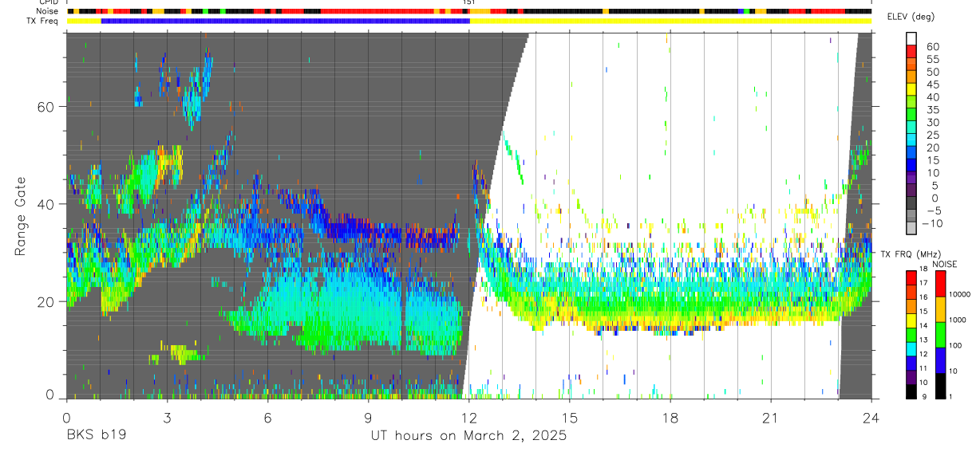The width and height of the screenshot is (980, 452).
Task: Click the "UT hours on March 2, 2025" axis title
Action: pyautogui.click(x=468, y=436)
